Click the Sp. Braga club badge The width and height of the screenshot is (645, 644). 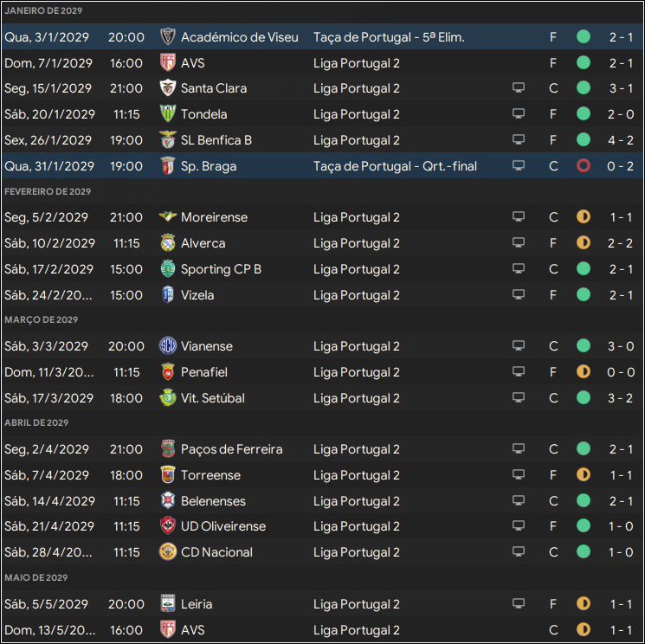167,165
